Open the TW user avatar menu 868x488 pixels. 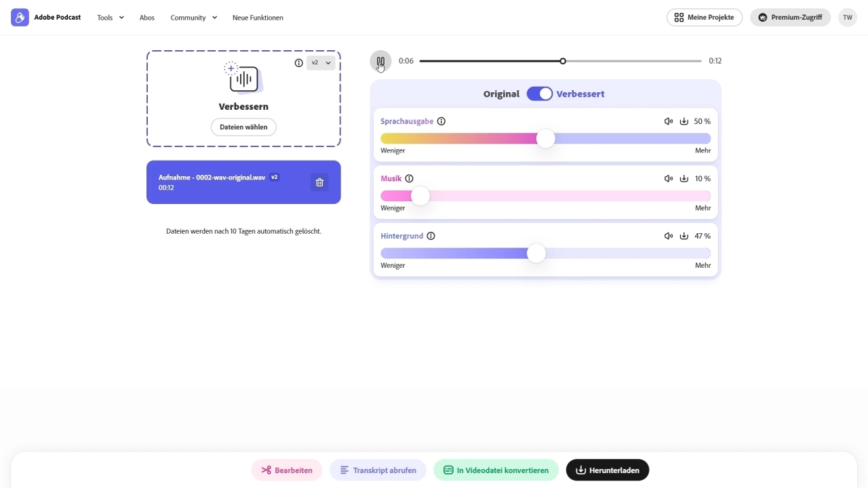[848, 18]
